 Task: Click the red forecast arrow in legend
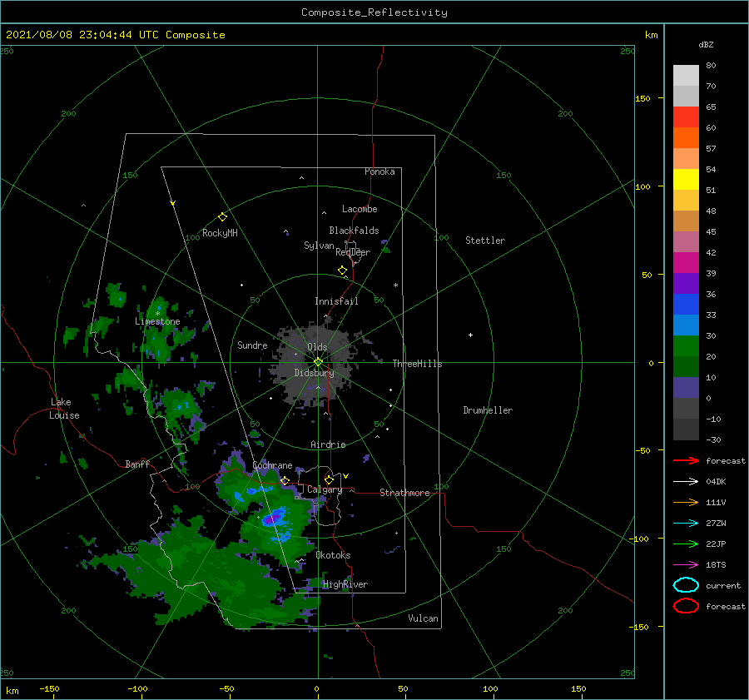click(686, 460)
